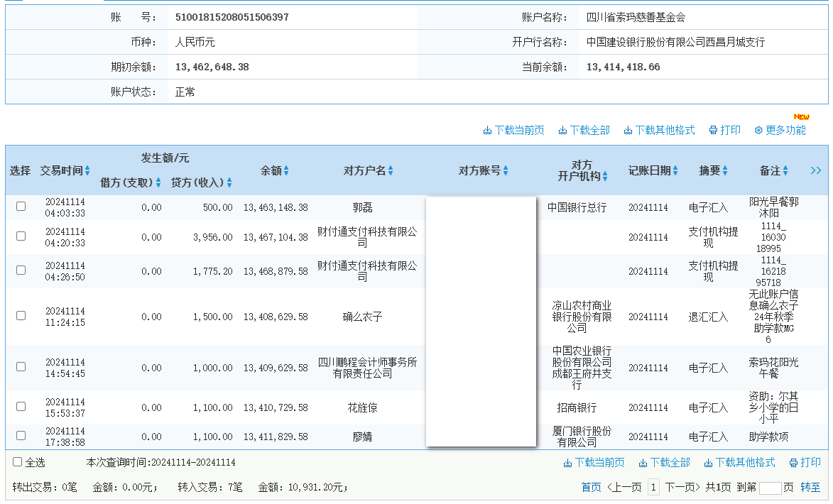Select checkbox for 郭磊 transaction row
Screen dimensions: 833x504
(21, 206)
